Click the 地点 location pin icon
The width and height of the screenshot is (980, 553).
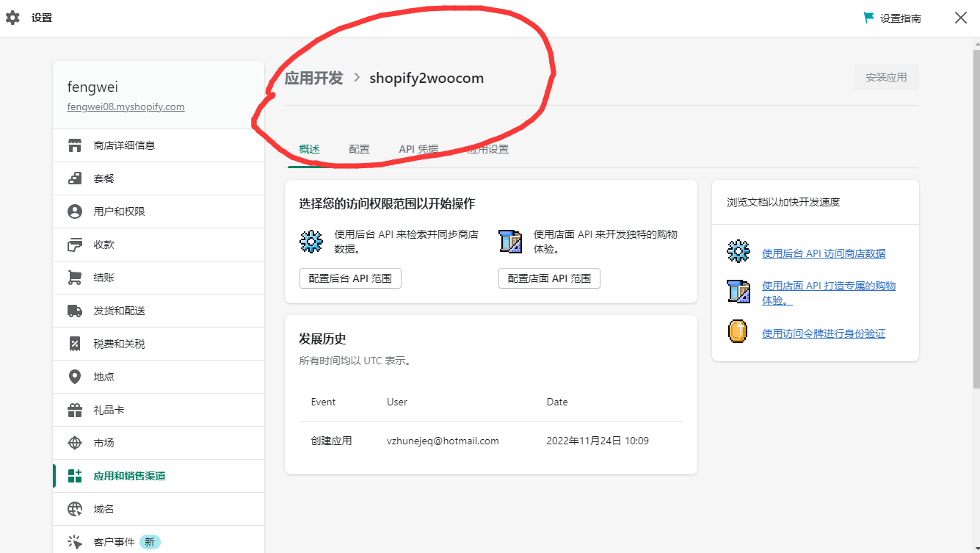[x=75, y=377]
